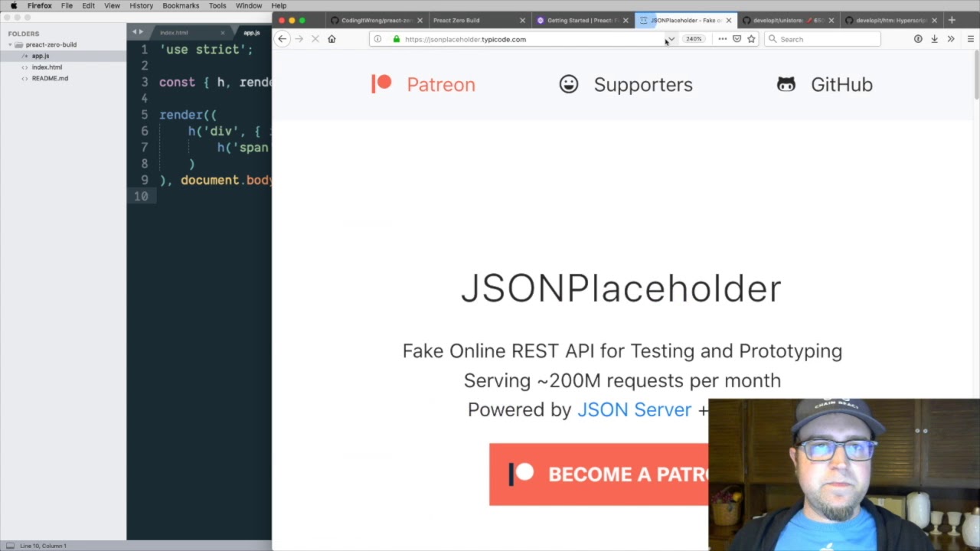Open the Apple menu
This screenshot has height=551, width=980.
pyautogui.click(x=13, y=5)
